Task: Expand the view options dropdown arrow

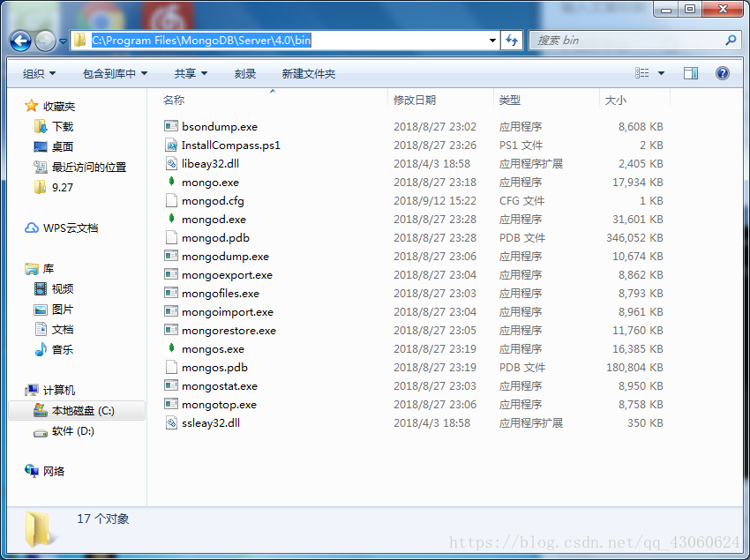Action: click(x=661, y=74)
